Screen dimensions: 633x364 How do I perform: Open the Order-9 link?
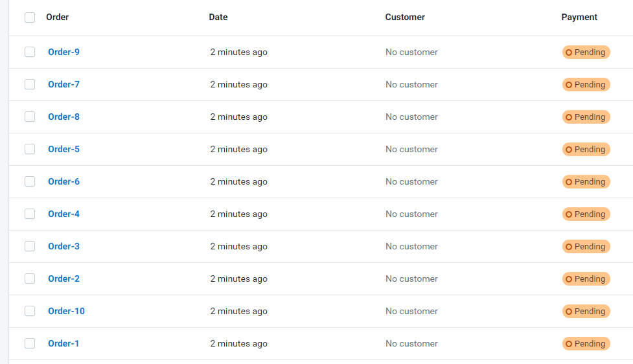63,52
